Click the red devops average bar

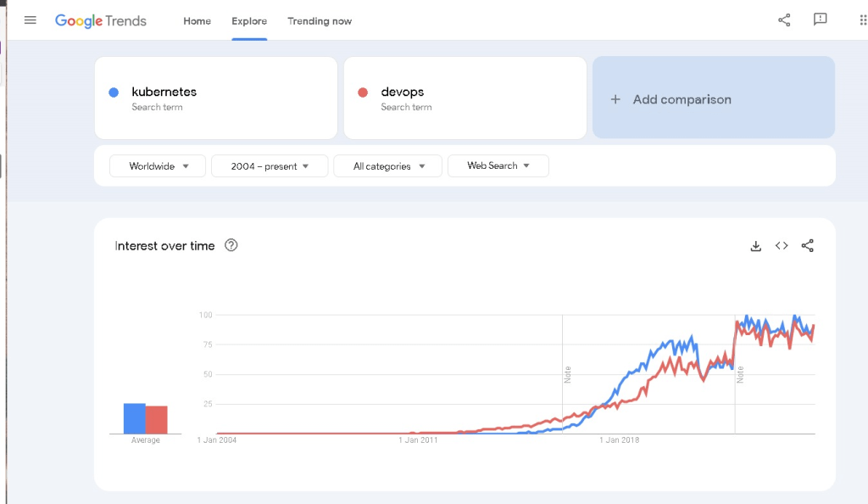(x=157, y=420)
